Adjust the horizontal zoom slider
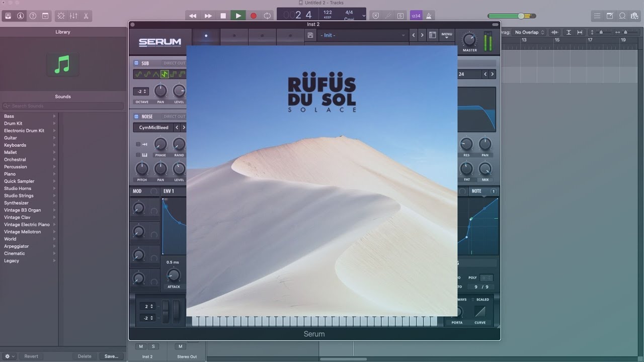 click(626, 32)
